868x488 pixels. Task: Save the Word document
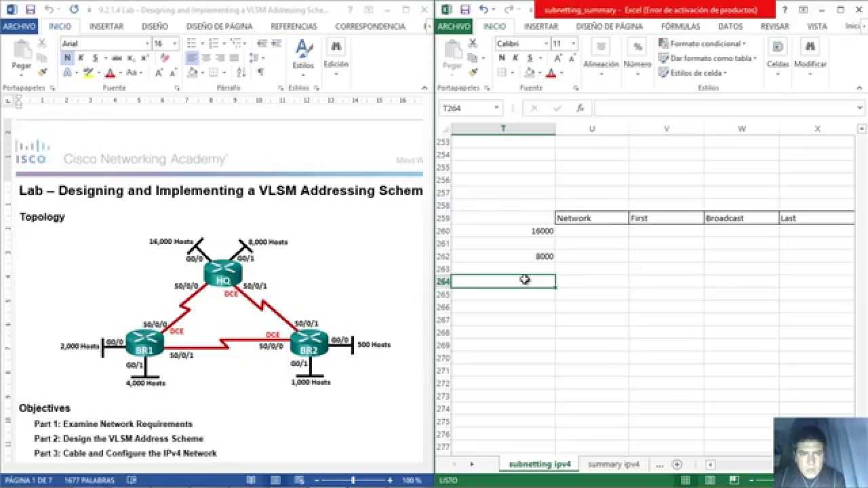(30, 9)
